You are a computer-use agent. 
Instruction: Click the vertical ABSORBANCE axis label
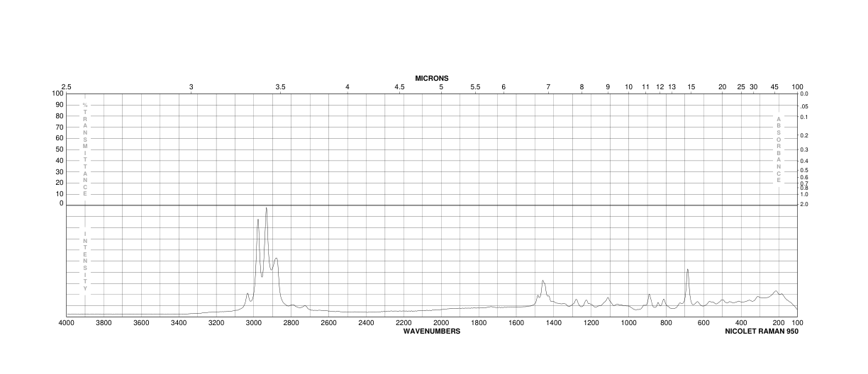tap(778, 150)
